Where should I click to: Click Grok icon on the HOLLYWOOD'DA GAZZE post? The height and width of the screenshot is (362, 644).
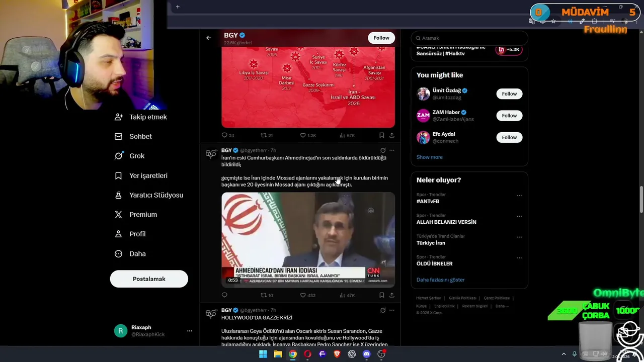click(383, 310)
